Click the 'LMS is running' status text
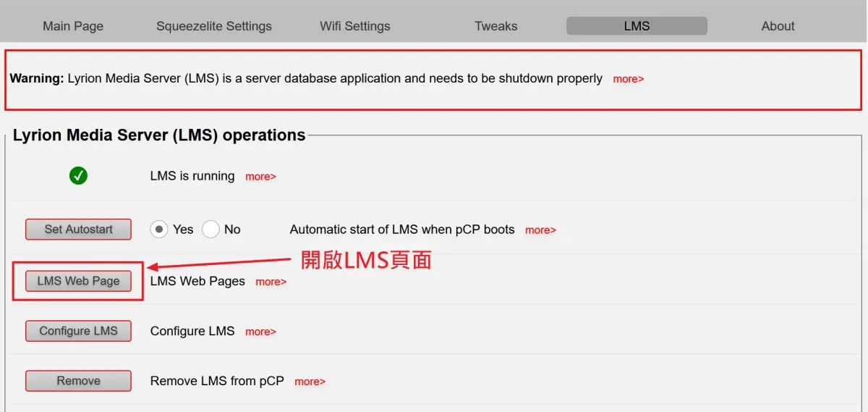868x412 pixels. click(x=192, y=176)
